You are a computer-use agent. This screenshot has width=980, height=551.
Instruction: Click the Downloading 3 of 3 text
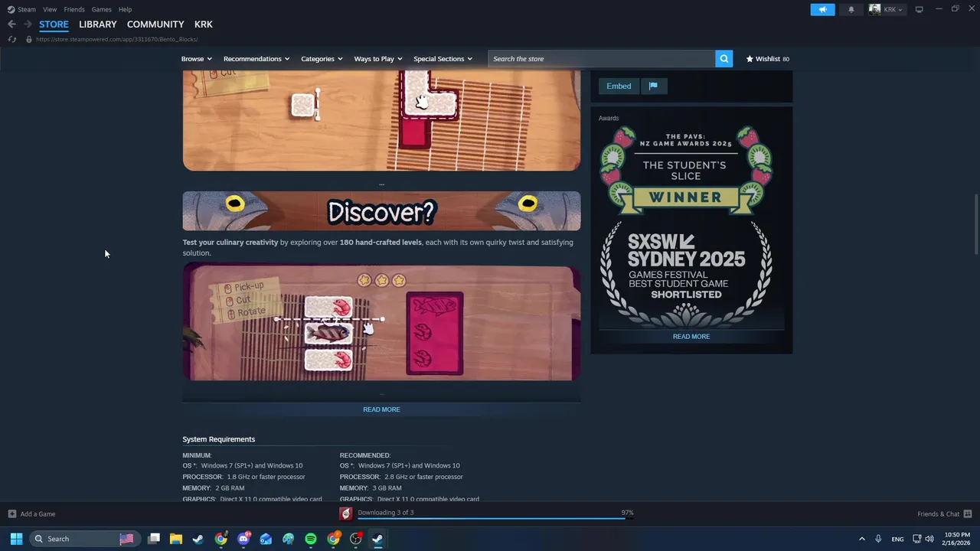pos(386,512)
